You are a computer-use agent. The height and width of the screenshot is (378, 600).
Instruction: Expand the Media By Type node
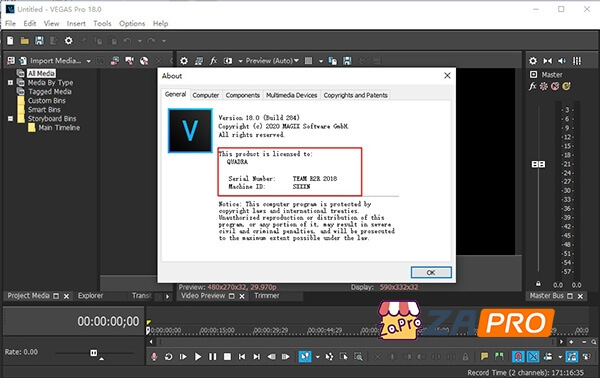coord(10,83)
